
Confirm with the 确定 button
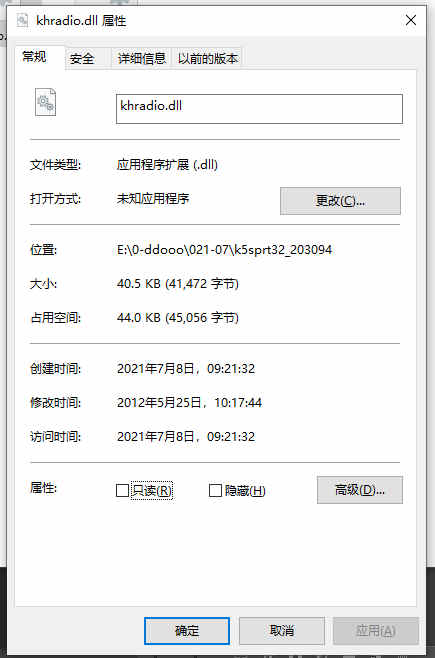187,631
